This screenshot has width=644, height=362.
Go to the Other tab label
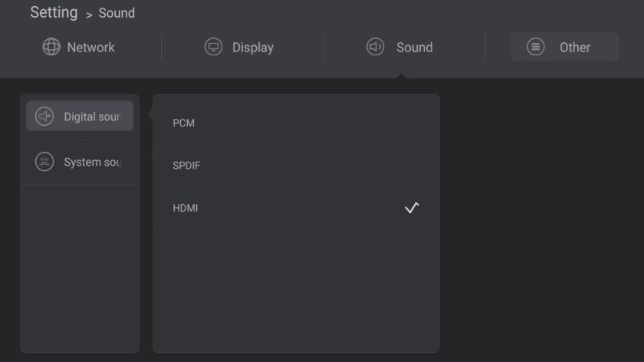pyautogui.click(x=575, y=48)
